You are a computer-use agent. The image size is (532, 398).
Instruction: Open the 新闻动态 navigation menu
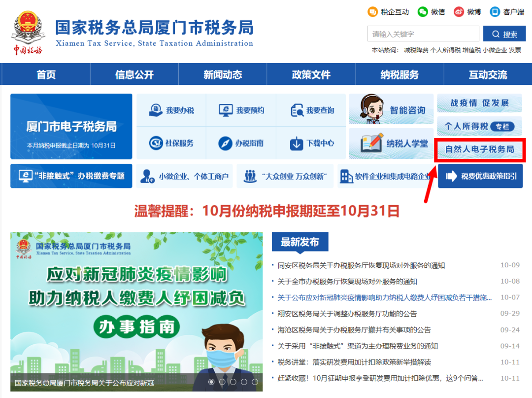click(x=223, y=74)
